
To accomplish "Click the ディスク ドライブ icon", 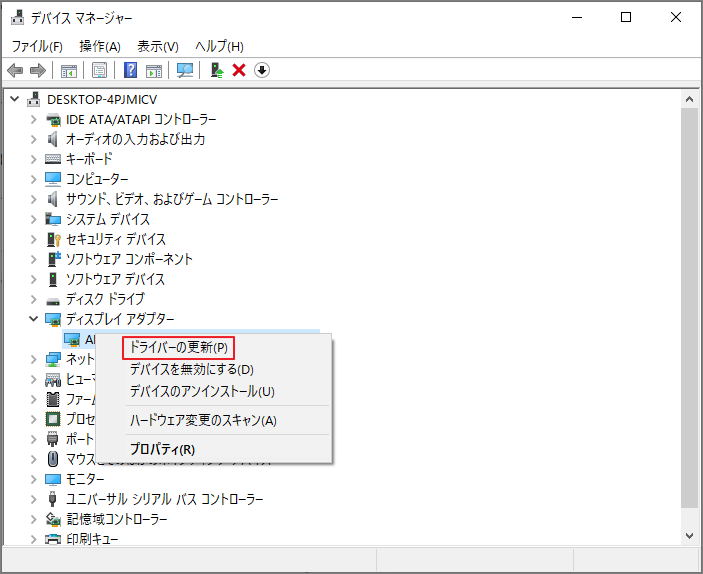I will 53,300.
